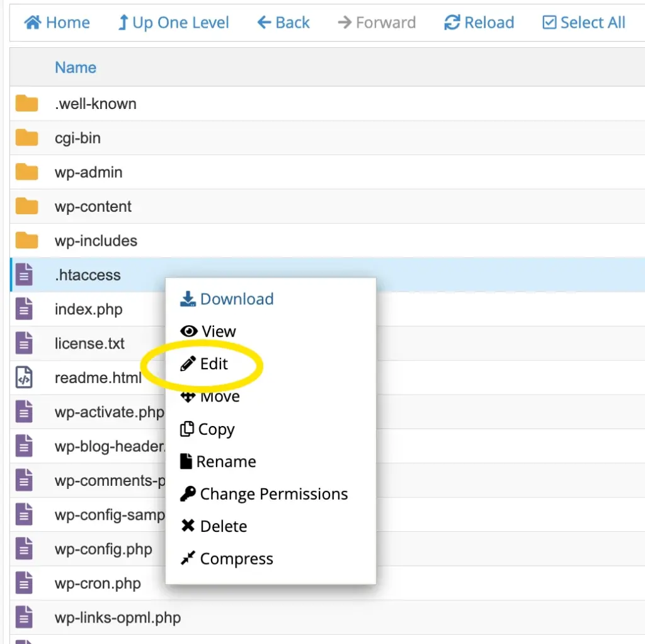645x644 pixels.
Task: Reload the file listing
Action: [x=479, y=22]
